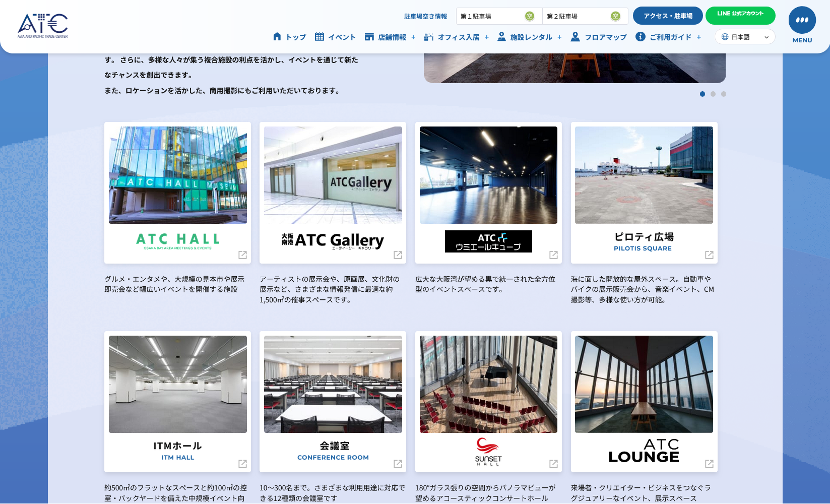Click the home icon beside トップ
This screenshot has height=504, width=830.
coord(277,36)
